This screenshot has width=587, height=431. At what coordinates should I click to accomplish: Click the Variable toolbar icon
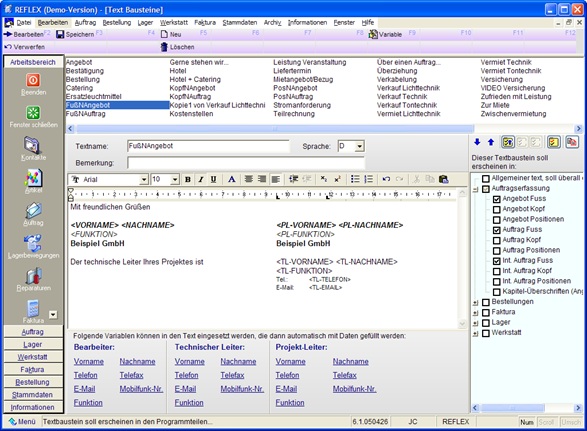pyautogui.click(x=373, y=34)
